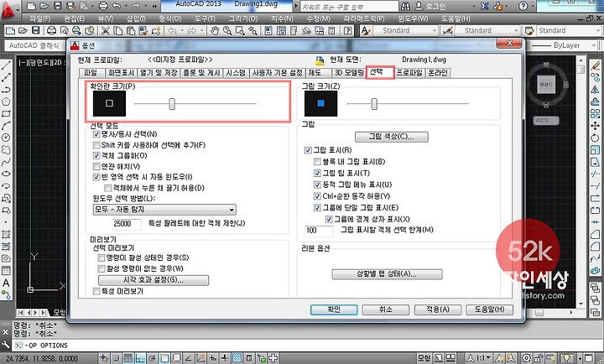Click the ViewCube top face
The image size is (604, 364).
(x=546, y=84)
